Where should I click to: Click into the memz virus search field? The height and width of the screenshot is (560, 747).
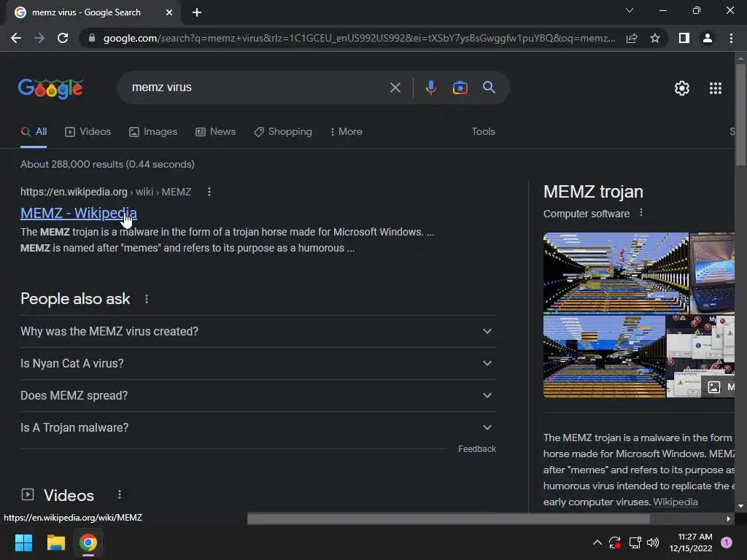(x=258, y=87)
